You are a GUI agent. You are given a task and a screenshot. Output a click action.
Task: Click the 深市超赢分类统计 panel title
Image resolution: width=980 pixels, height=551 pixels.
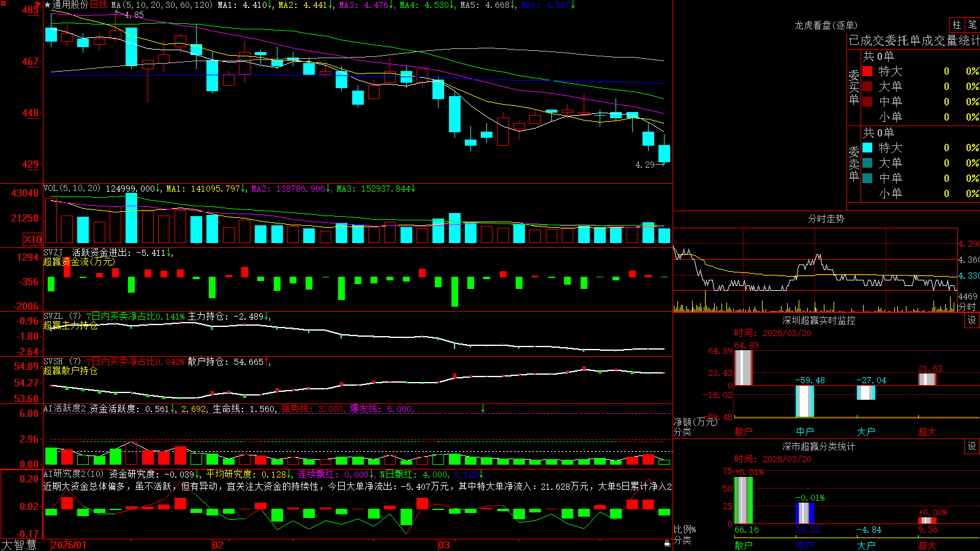[819, 446]
